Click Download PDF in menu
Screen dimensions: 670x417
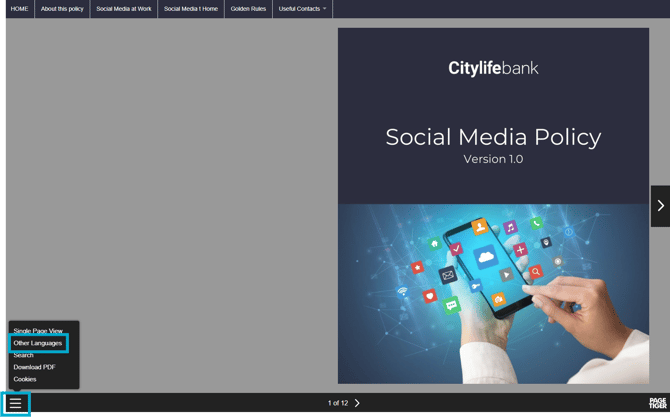click(34, 367)
